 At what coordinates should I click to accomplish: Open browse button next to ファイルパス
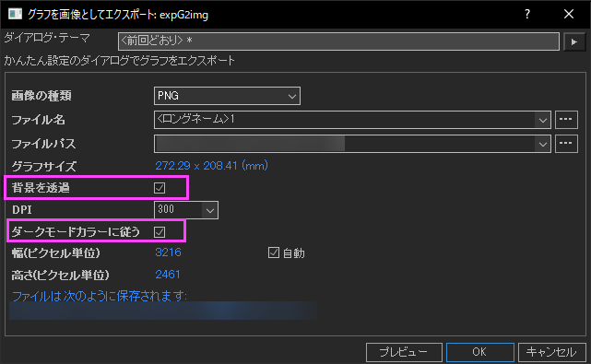[x=566, y=144]
